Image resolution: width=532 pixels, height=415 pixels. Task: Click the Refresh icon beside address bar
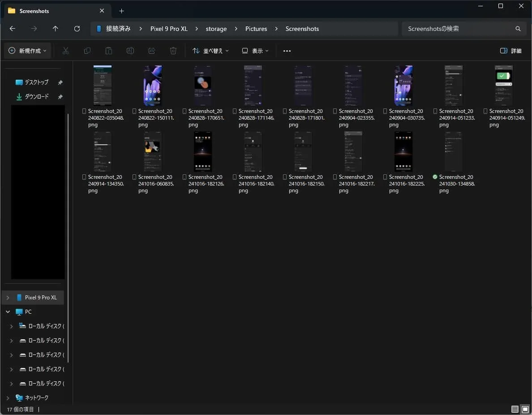pyautogui.click(x=77, y=29)
